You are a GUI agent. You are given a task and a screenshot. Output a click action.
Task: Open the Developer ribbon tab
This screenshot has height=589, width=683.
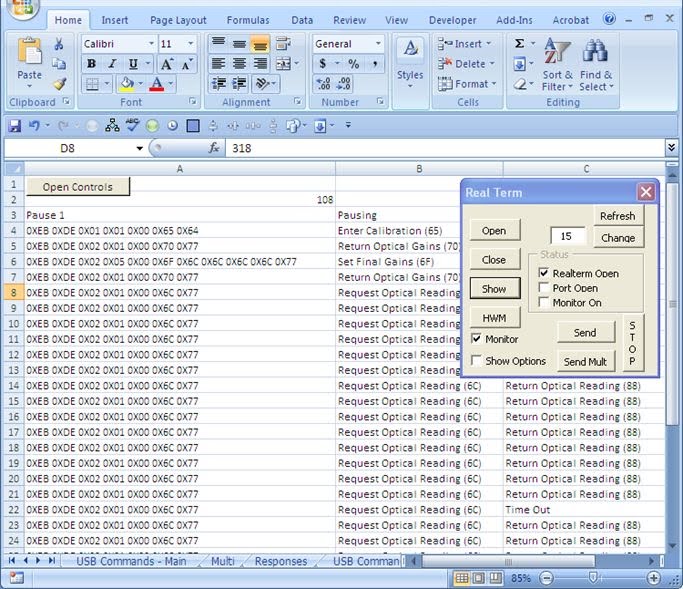click(x=453, y=20)
